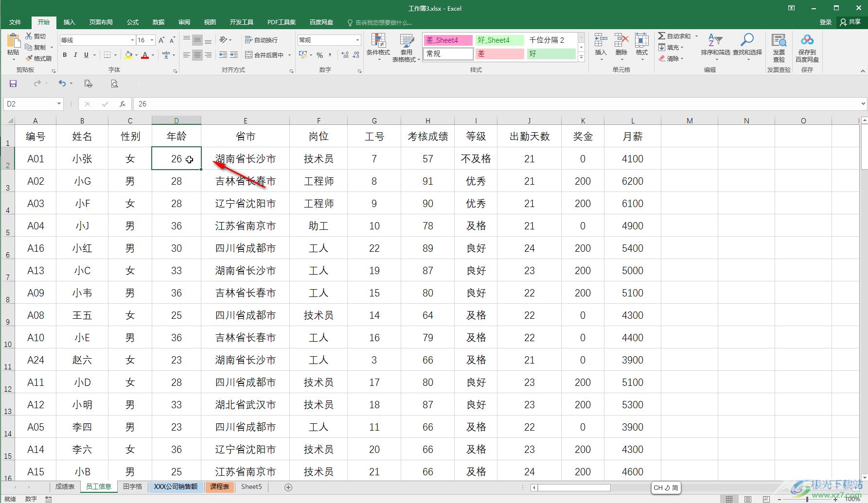Screen dimensions: 868x503
Task: Open the number format dropdown (常规)
Action: click(358, 40)
